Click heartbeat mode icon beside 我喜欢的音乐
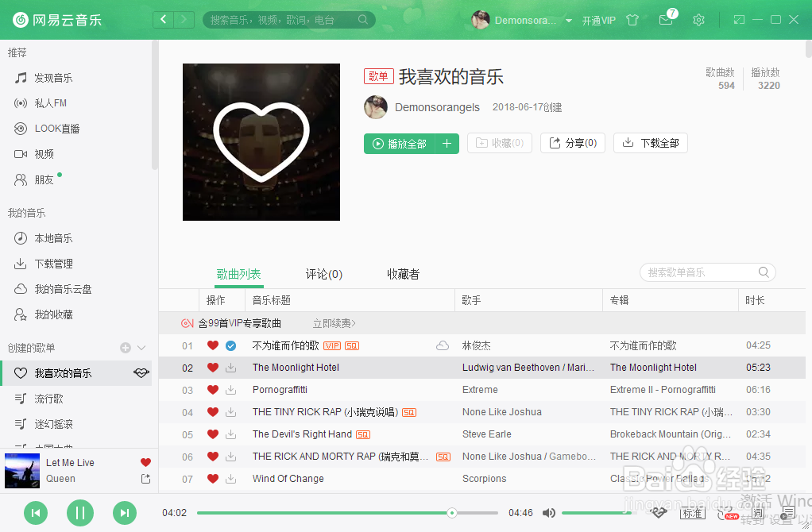Screen dimensions: 812x532 [x=141, y=372]
